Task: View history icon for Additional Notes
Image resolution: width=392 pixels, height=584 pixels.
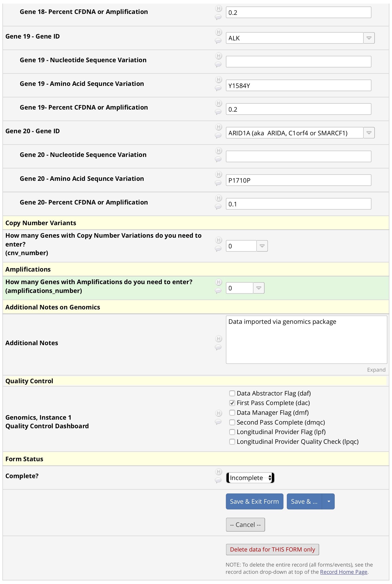Action: coord(218,339)
